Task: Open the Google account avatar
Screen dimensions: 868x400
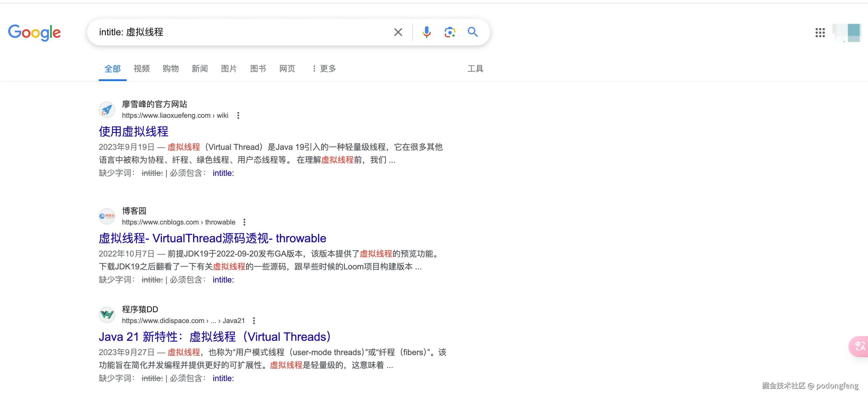Action: 847,33
